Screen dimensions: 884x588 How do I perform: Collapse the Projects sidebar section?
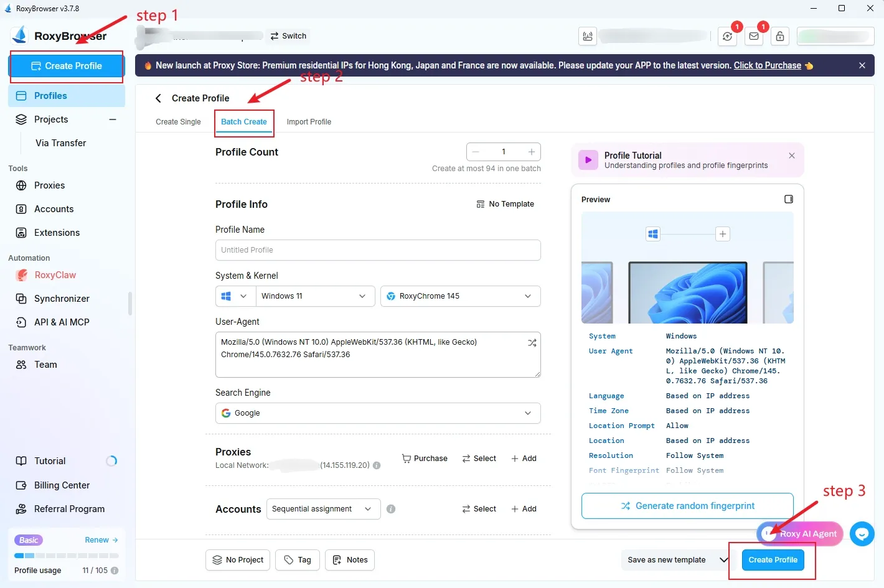(x=113, y=119)
